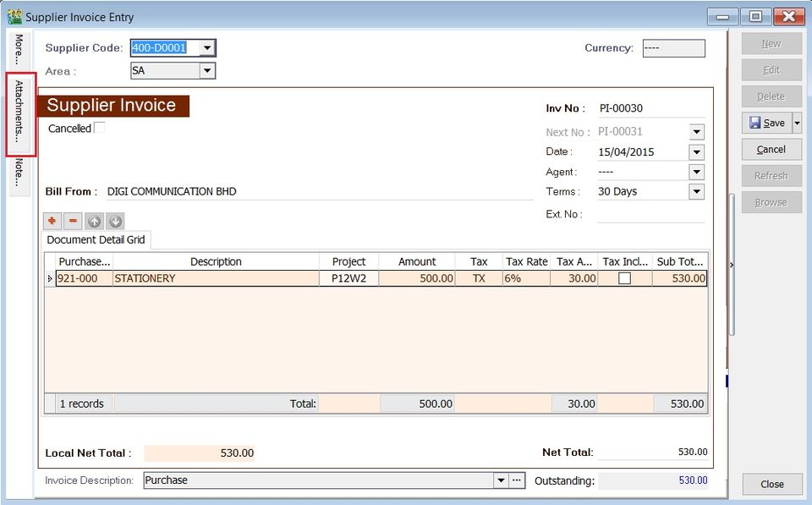Move the detail row down with arrow icon
Image resolution: width=812 pixels, height=505 pixels.
click(x=114, y=222)
